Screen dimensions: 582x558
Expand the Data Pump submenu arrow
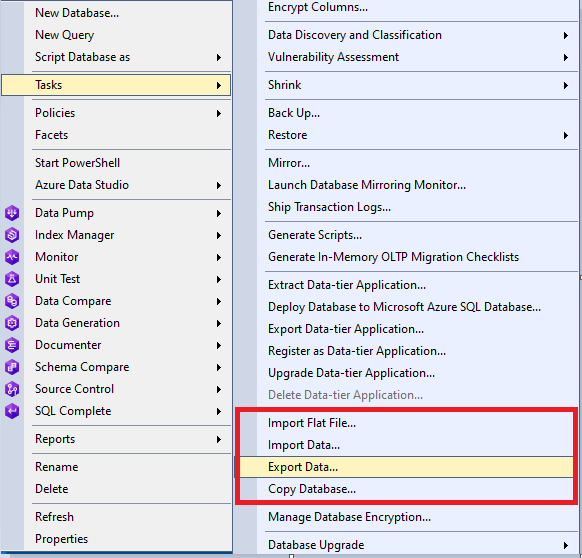(219, 213)
